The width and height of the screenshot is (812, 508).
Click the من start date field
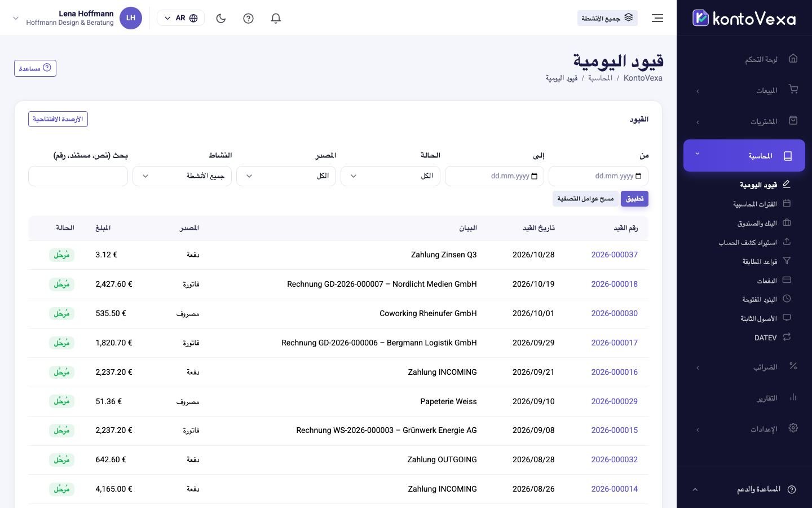pyautogui.click(x=598, y=176)
